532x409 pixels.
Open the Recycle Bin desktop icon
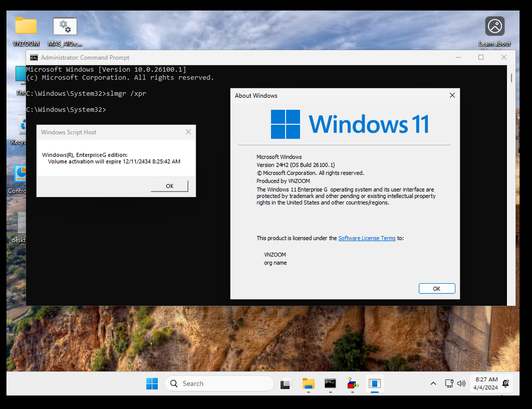[19, 131]
